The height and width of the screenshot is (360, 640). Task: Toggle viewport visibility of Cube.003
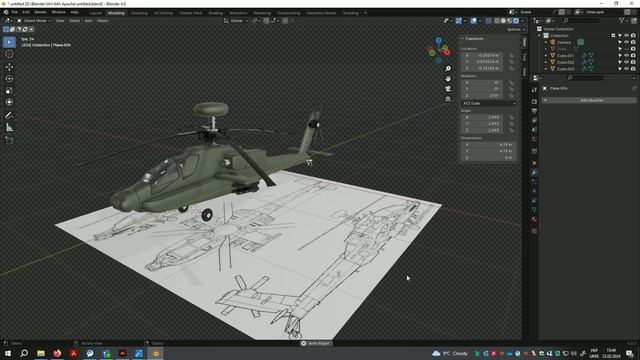627,69
